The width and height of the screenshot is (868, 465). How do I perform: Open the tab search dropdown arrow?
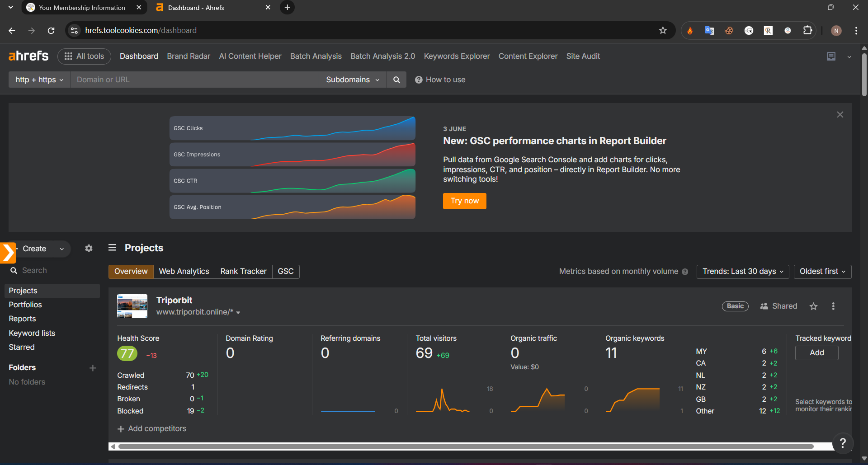click(11, 7)
